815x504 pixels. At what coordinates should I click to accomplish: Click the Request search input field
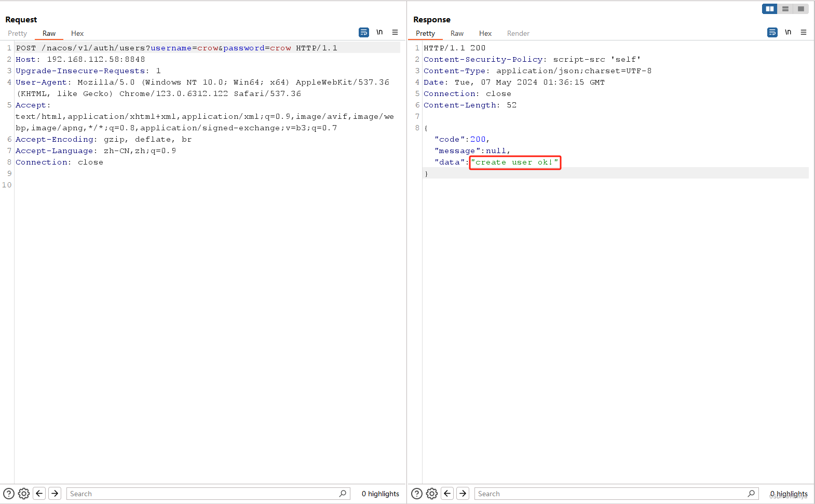pos(208,494)
